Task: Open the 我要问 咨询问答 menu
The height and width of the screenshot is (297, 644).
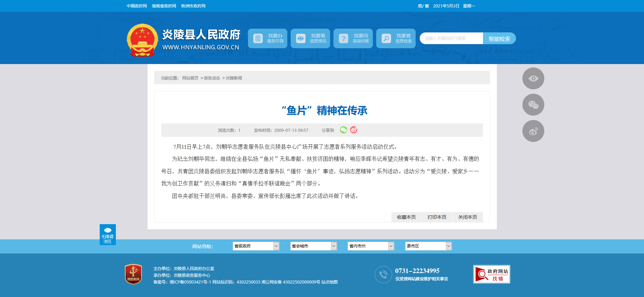Action: coord(353,38)
